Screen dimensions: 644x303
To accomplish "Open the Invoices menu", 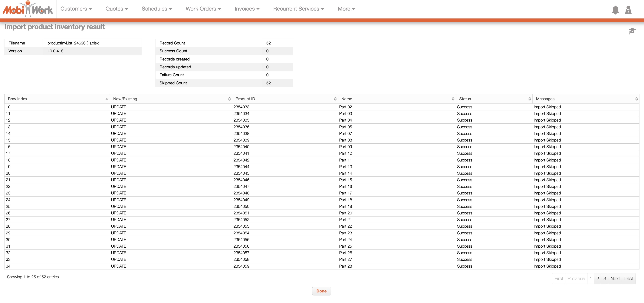I will 247,9.
